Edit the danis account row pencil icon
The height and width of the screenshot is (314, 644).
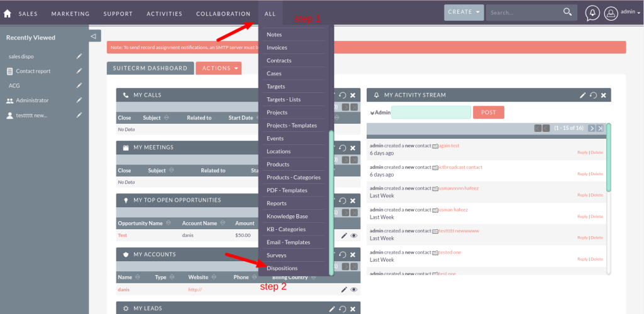pos(344,290)
